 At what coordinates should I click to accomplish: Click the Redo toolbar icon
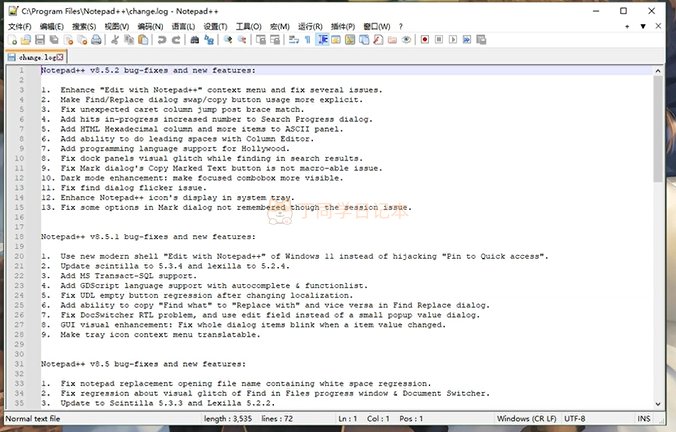click(176, 40)
